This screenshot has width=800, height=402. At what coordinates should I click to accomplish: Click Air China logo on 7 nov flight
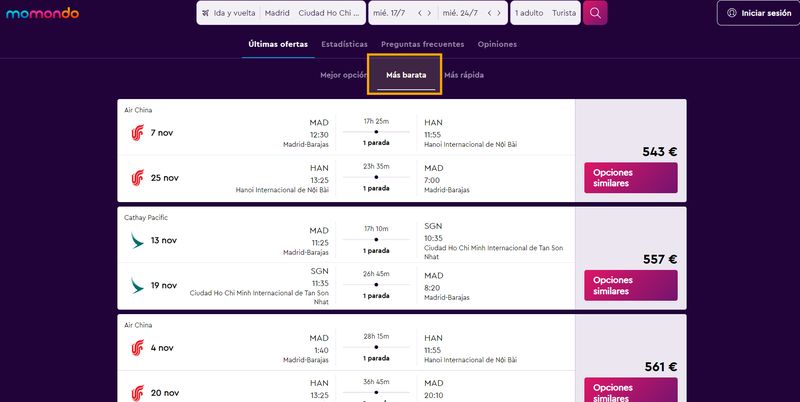[x=137, y=133]
